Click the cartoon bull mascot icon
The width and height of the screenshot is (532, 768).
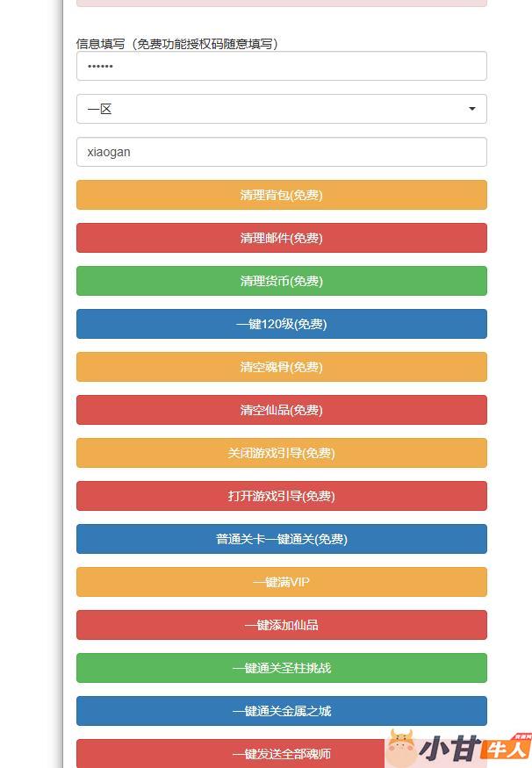[401, 748]
